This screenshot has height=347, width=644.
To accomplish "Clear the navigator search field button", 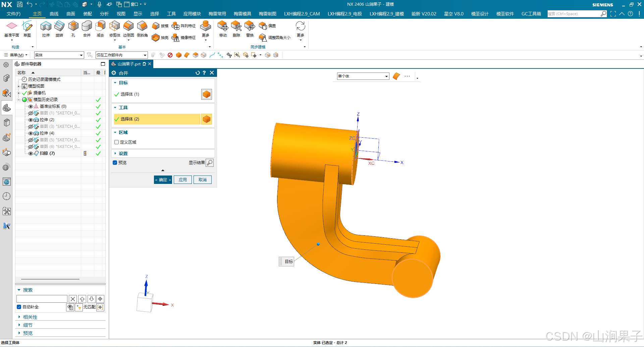I will pyautogui.click(x=73, y=299).
